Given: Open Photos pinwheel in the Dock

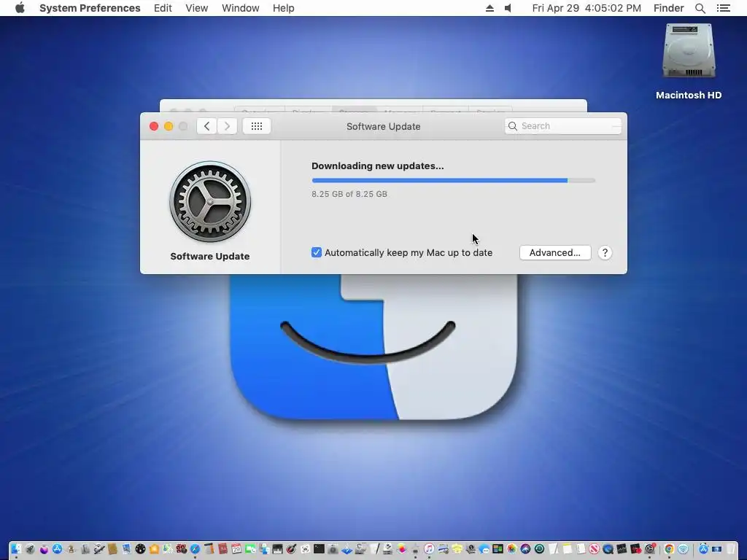Looking at the screenshot, I should pos(511,549).
